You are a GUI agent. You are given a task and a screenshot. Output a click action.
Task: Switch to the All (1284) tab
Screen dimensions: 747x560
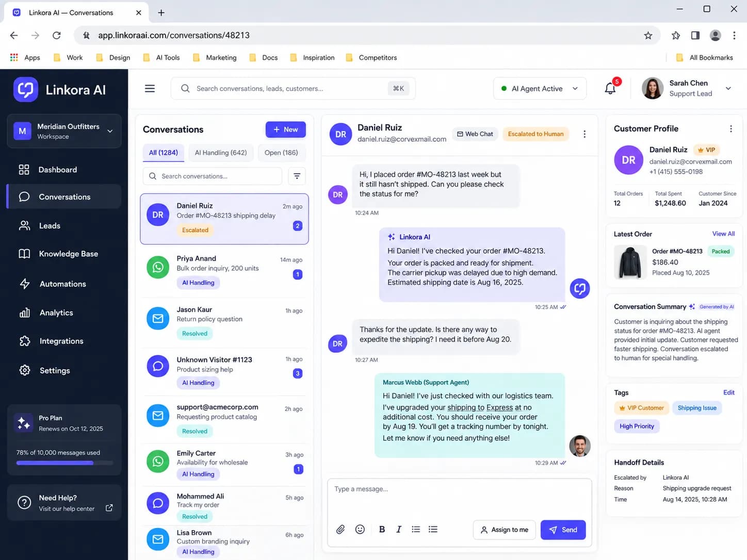click(164, 153)
